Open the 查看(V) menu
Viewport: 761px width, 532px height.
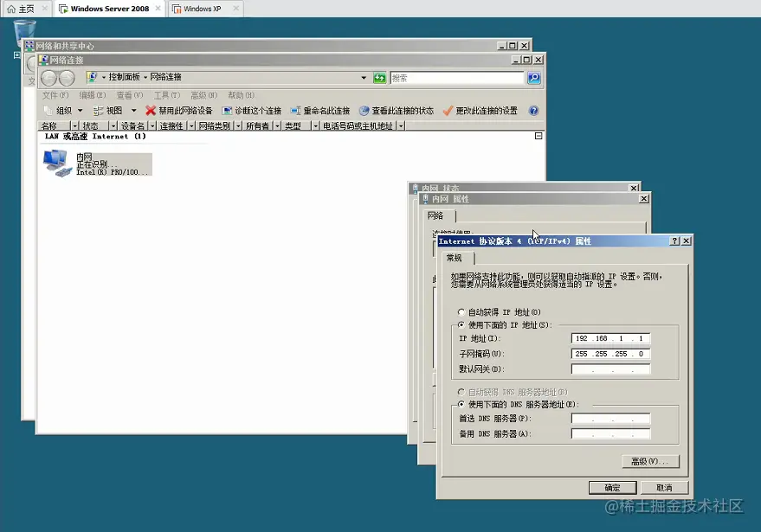(130, 95)
